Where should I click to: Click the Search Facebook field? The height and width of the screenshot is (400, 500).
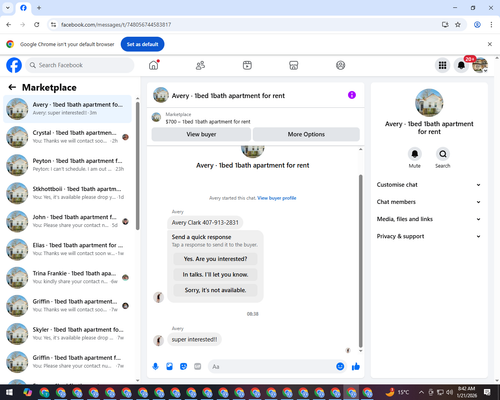[x=80, y=65]
